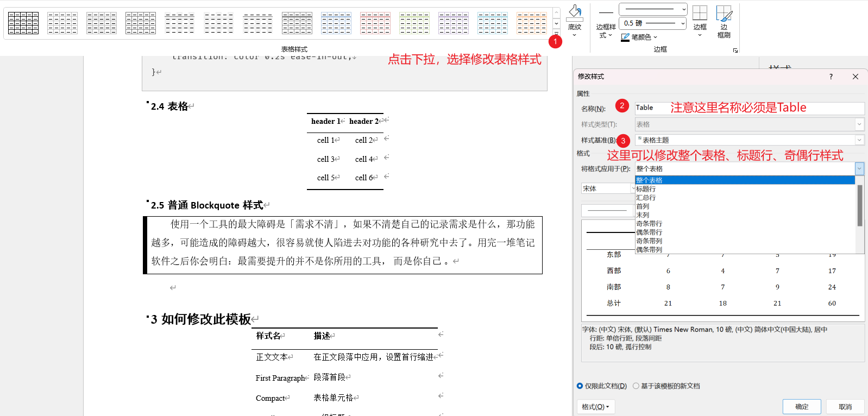868x416 pixels.
Task: Open the 边框 group dialog launcher
Action: pos(735,51)
